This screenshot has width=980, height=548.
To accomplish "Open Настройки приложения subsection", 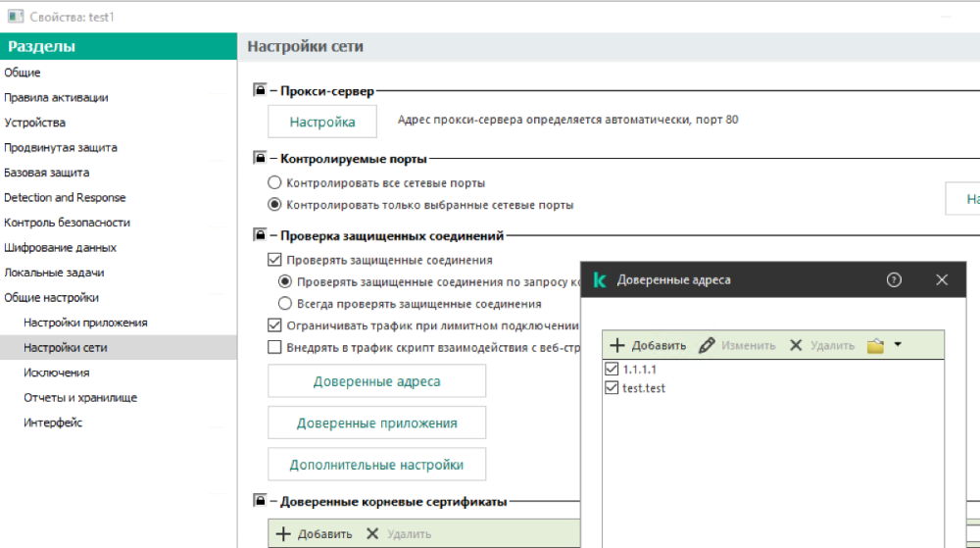I will point(119,323).
